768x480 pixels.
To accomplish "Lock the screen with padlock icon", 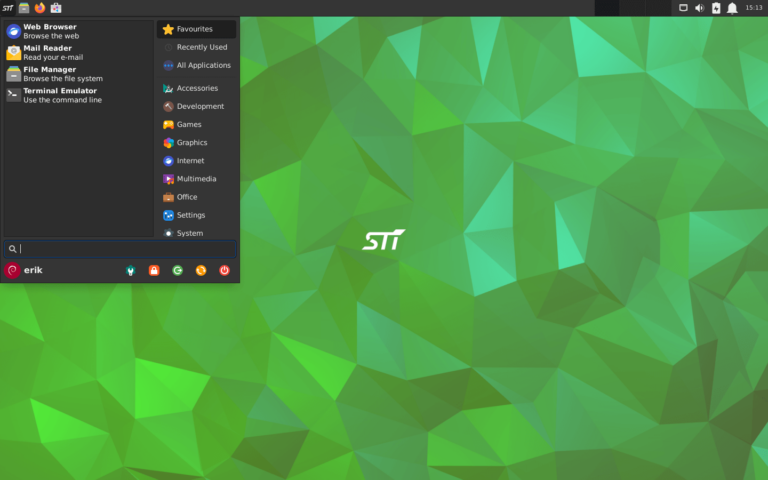I will tap(154, 270).
